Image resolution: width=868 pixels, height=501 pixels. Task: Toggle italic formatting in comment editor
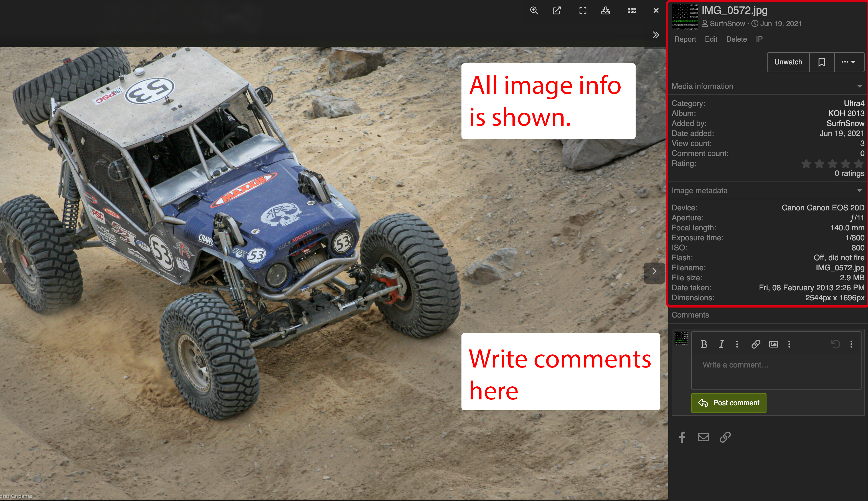point(721,344)
